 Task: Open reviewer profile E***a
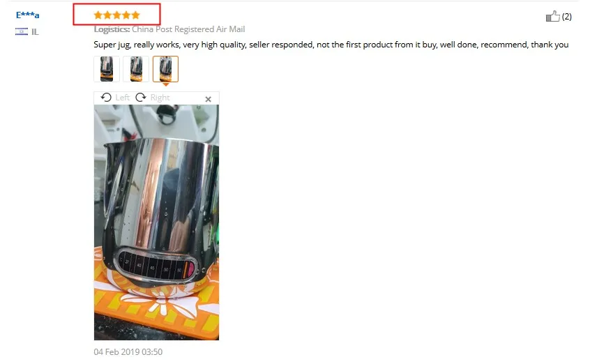point(27,15)
